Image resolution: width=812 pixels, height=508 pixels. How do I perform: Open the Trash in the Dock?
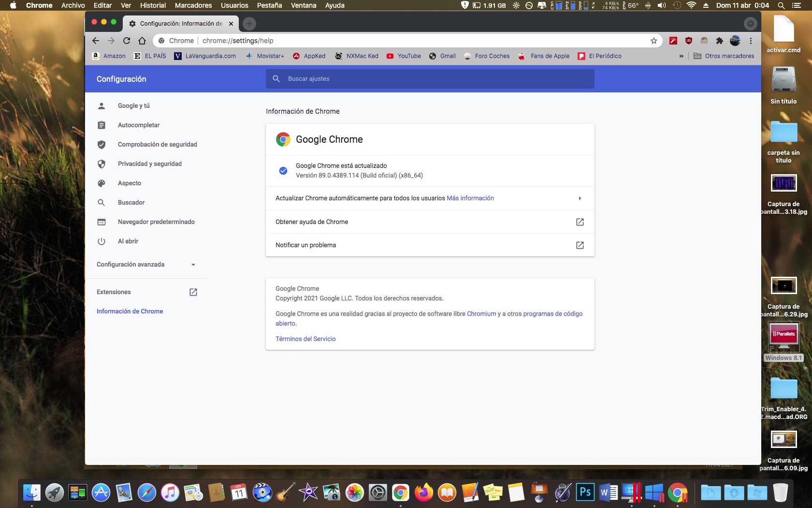(x=780, y=493)
